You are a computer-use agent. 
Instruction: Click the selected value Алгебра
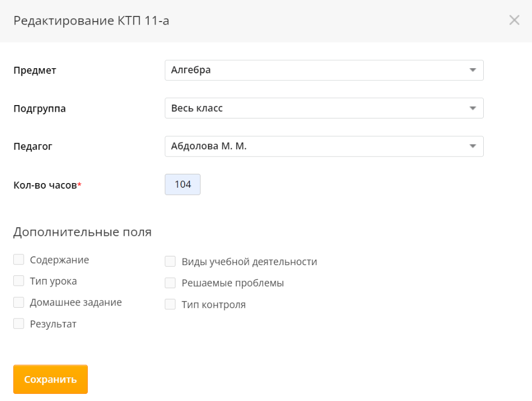pyautogui.click(x=191, y=71)
